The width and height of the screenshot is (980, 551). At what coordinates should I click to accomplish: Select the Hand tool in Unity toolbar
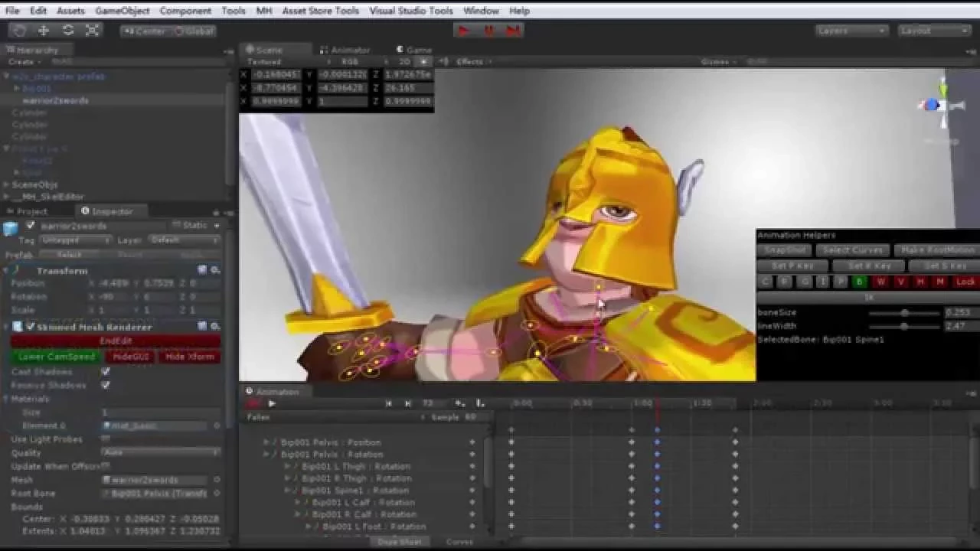pyautogui.click(x=20, y=31)
